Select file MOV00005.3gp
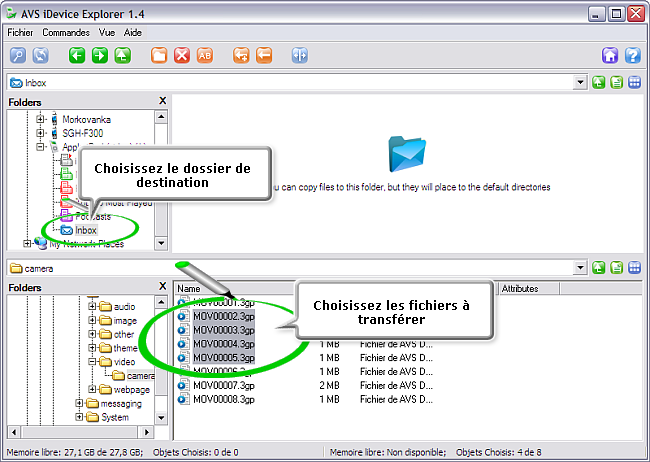 click(x=224, y=357)
